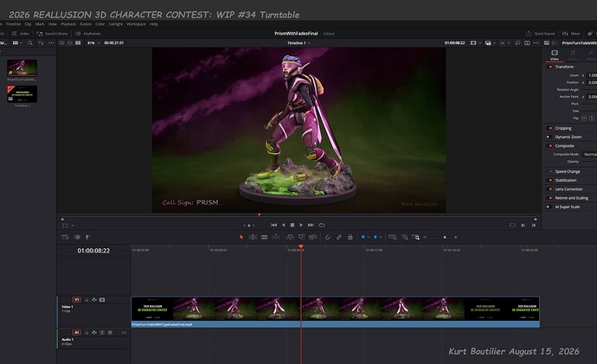Image resolution: width=597 pixels, height=364 pixels.
Task: Search the media pool with magnifier icon
Action: 30,43
